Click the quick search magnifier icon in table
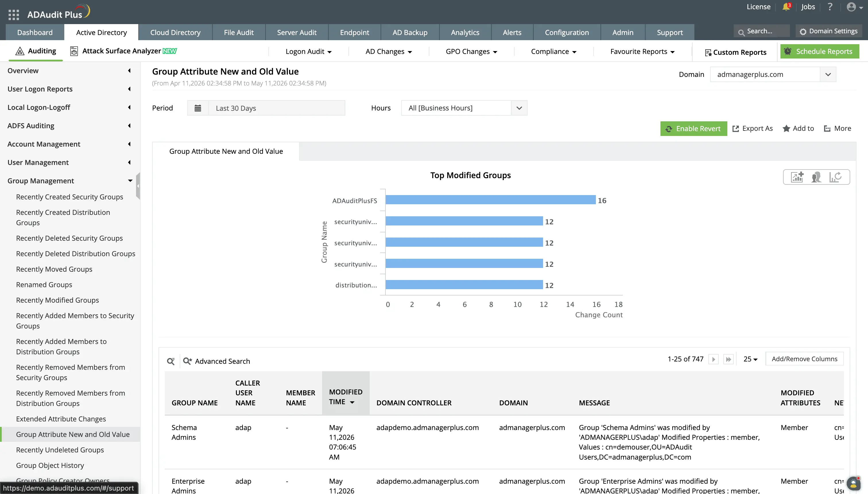Viewport: 868px width, 494px height. coord(171,361)
